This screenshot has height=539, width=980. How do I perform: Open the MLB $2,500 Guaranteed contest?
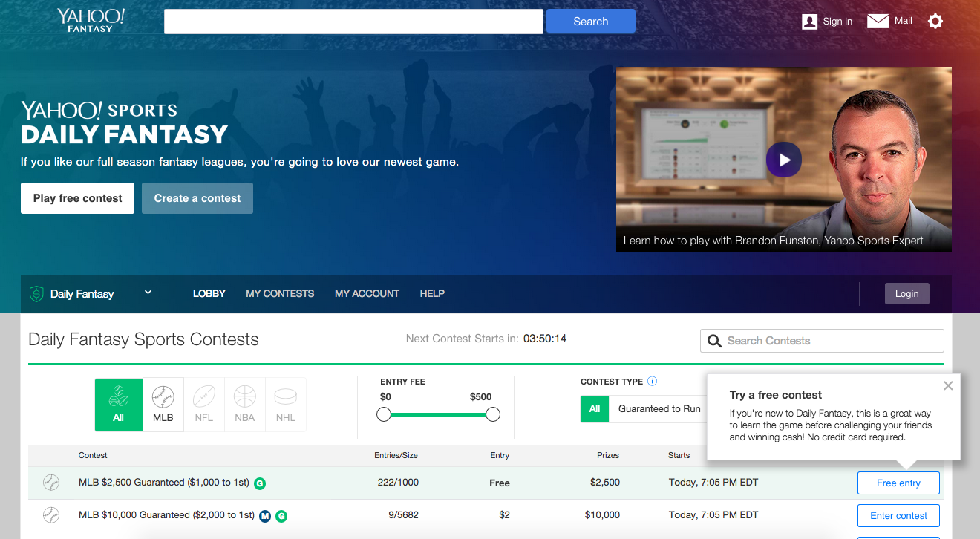point(165,483)
